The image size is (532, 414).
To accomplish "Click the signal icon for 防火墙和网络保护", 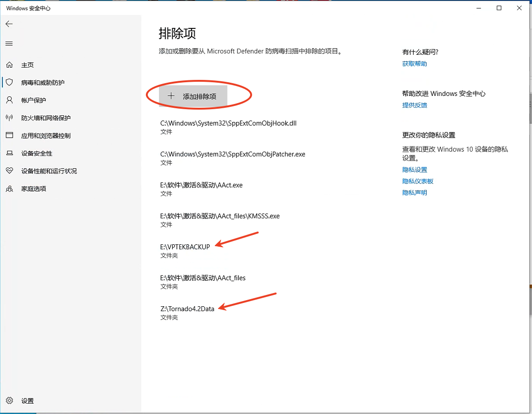I will pyautogui.click(x=9, y=118).
